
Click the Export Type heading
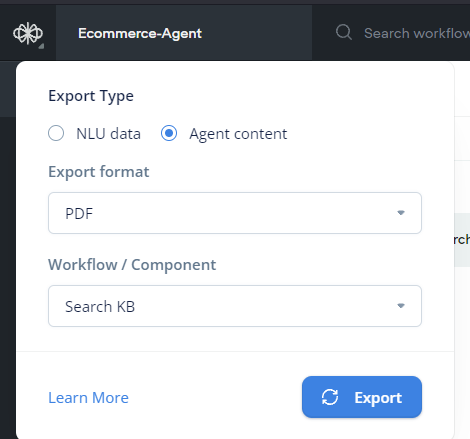point(91,96)
